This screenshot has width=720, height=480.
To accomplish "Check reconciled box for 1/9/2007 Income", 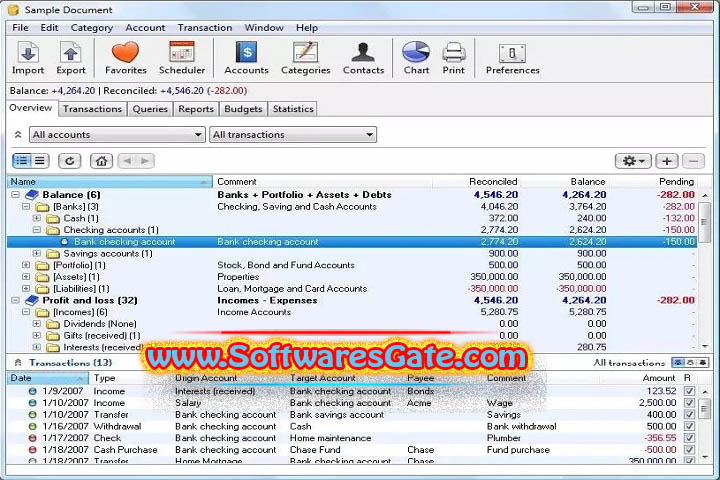I will pos(689,391).
